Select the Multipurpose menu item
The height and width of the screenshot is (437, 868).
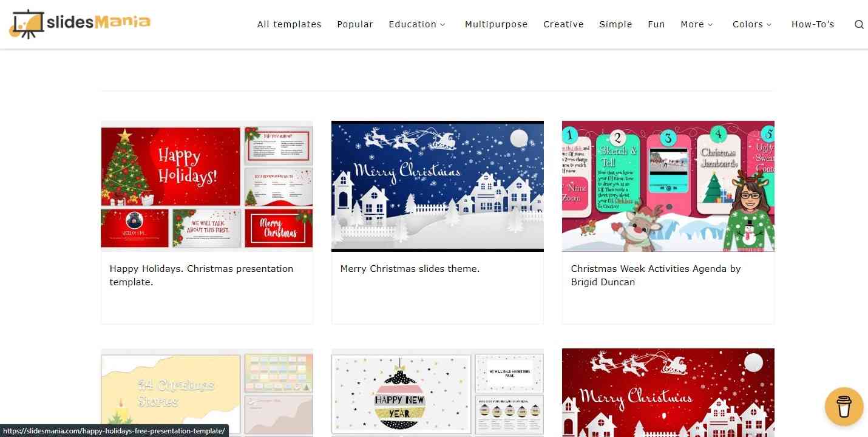[497, 24]
